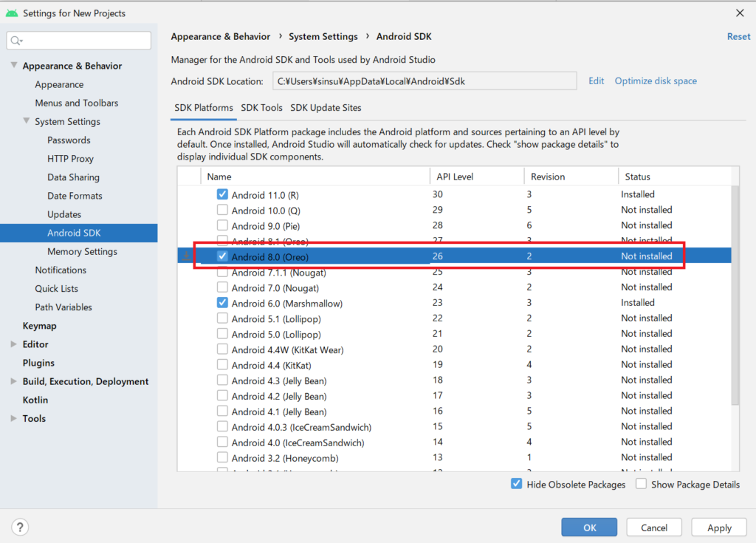Image resolution: width=756 pixels, height=543 pixels.
Task: Switch to the SDK Tools tab
Action: coord(262,108)
